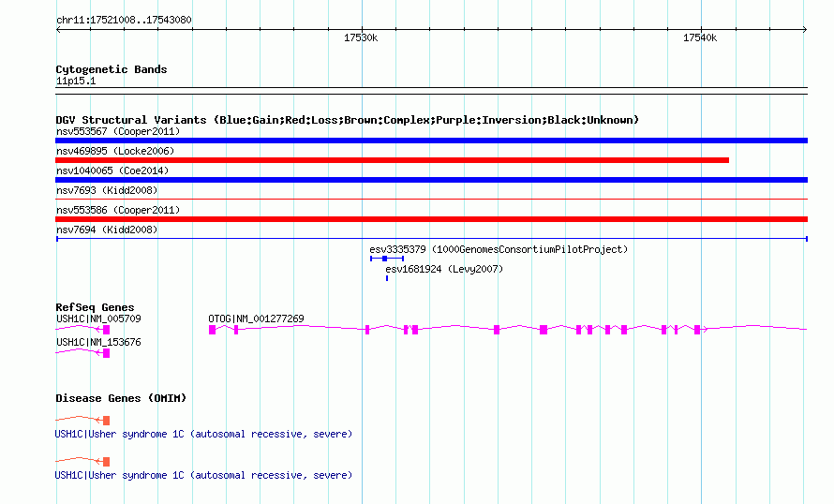Click the RefSeq Genes track title

pyautogui.click(x=95, y=307)
